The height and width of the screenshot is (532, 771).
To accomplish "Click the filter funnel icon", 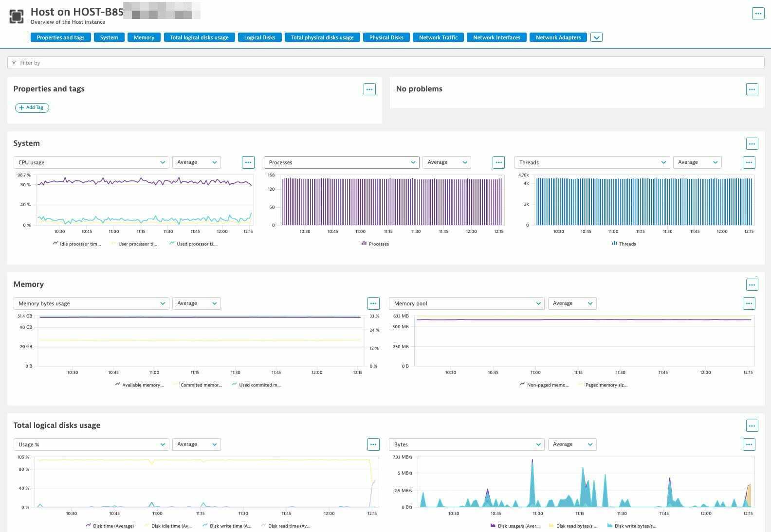I will (x=14, y=63).
